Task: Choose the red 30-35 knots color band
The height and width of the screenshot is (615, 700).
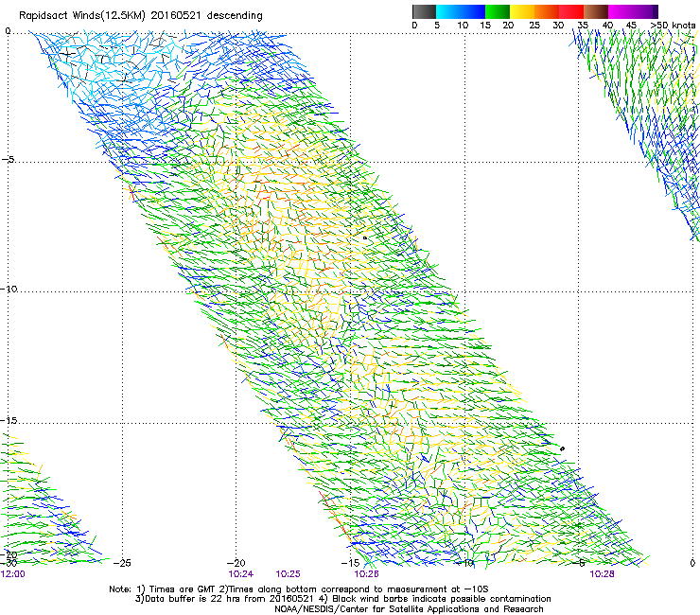Action: click(x=571, y=11)
